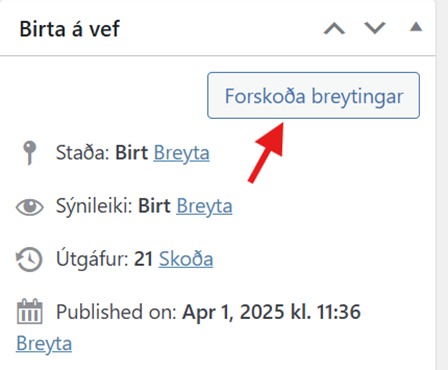Viewport: 448px width, 370px height.
Task: Edit status via Breyta link after Staða
Action: (x=181, y=153)
